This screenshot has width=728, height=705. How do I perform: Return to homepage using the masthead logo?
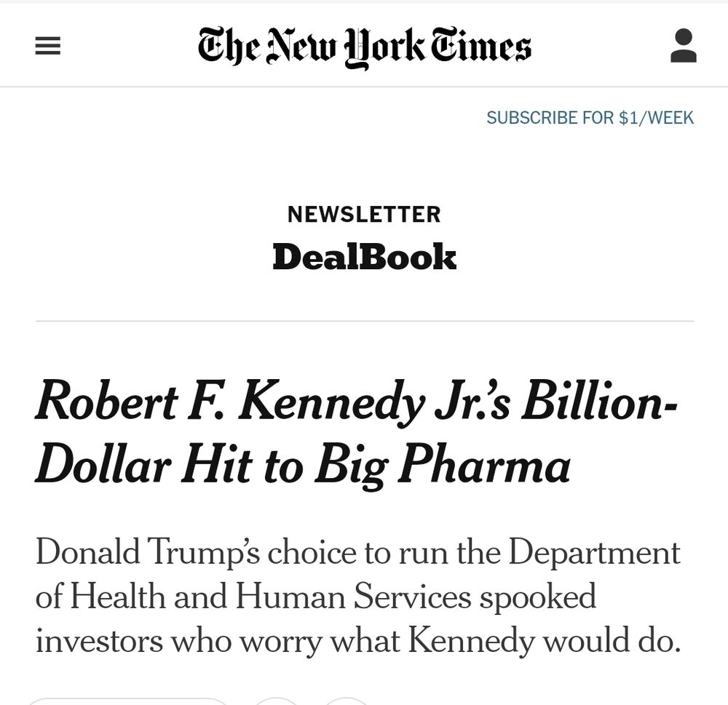364,46
